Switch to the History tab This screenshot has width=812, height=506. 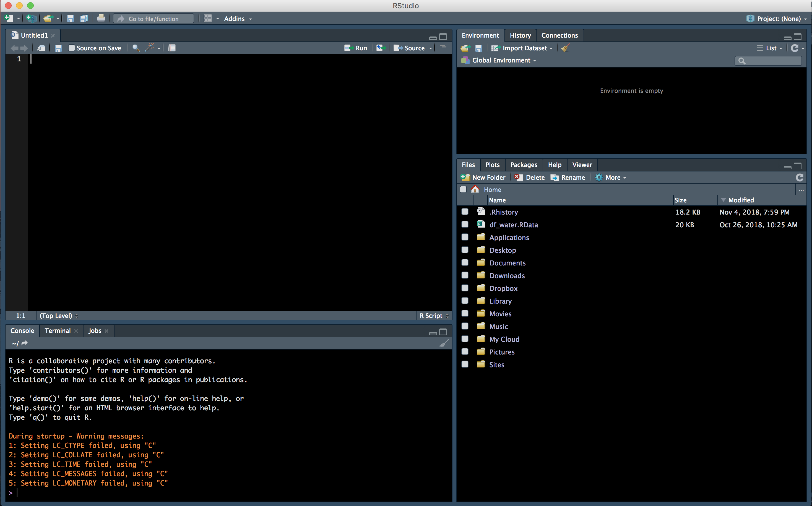pos(520,35)
